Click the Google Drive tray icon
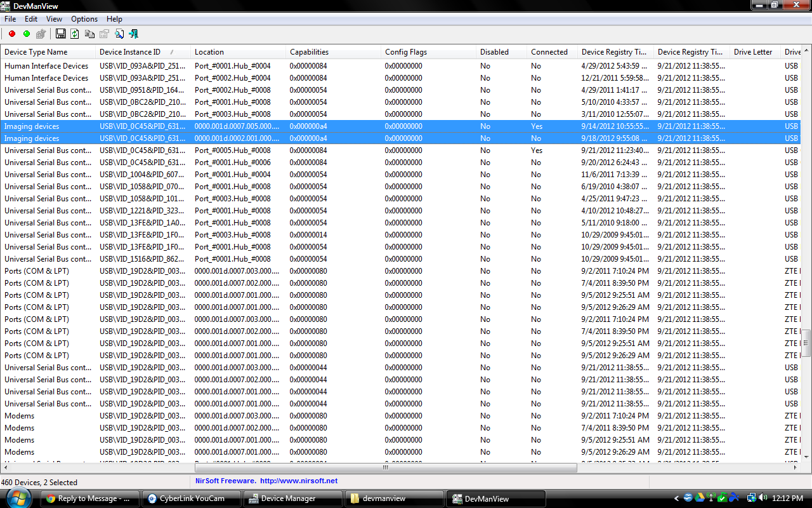The height and width of the screenshot is (508, 812). pos(699,498)
